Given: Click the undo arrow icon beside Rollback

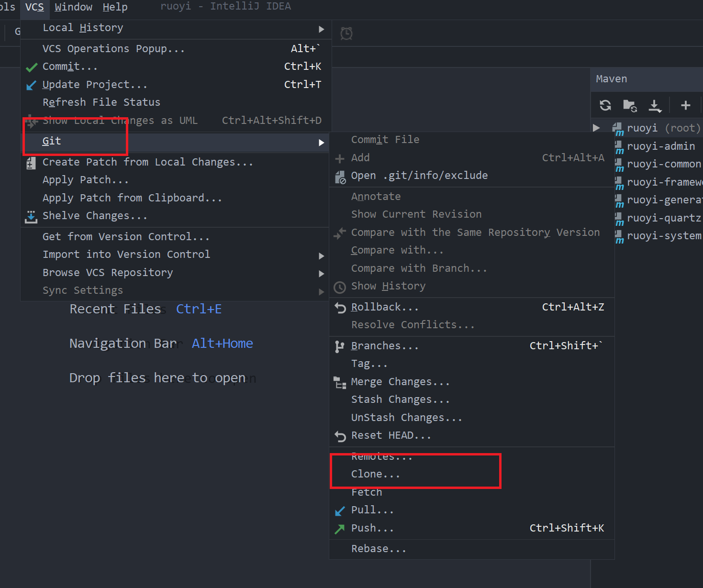Looking at the screenshot, I should pyautogui.click(x=340, y=308).
